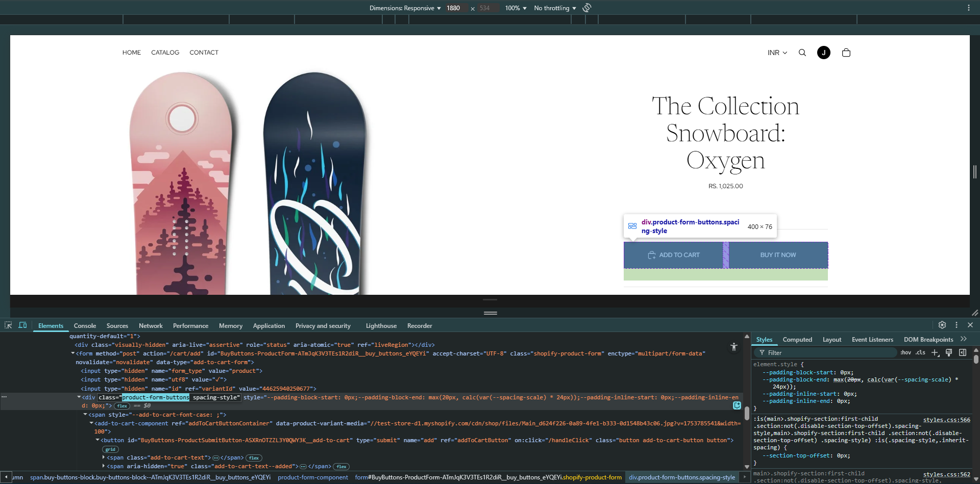Toggle the :hov element state panel

coord(905,352)
